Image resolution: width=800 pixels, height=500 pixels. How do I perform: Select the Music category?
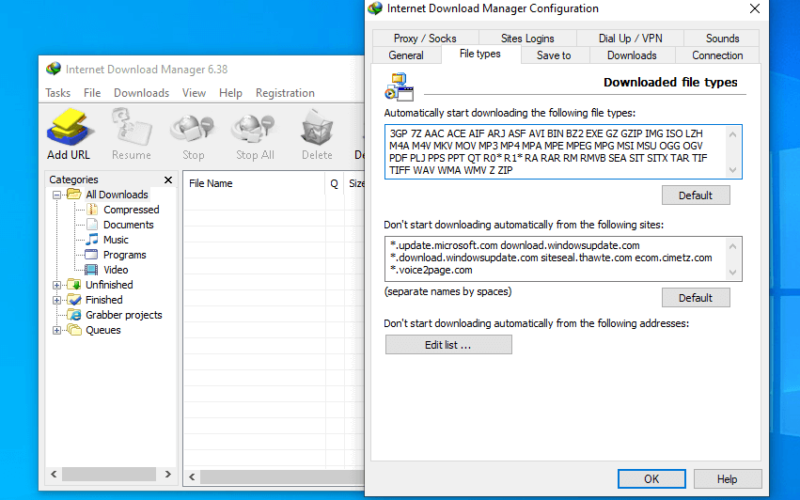coord(115,240)
